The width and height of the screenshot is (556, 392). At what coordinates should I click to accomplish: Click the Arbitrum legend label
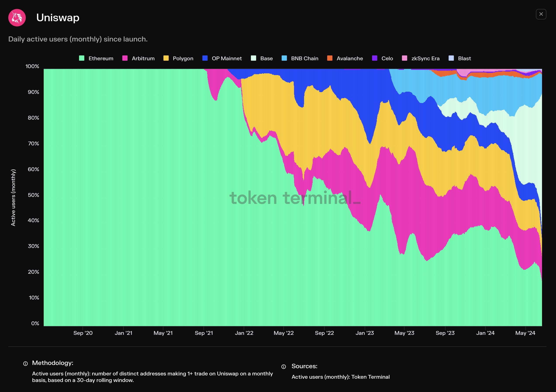pyautogui.click(x=143, y=58)
